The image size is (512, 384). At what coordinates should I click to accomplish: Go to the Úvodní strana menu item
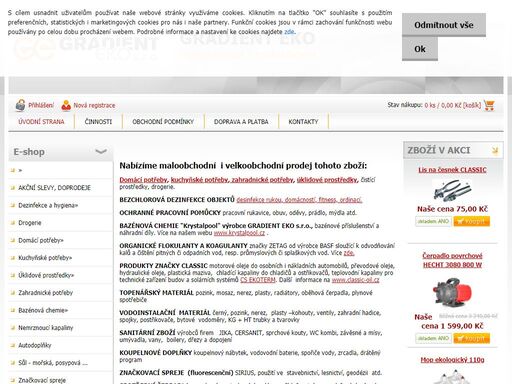click(41, 122)
